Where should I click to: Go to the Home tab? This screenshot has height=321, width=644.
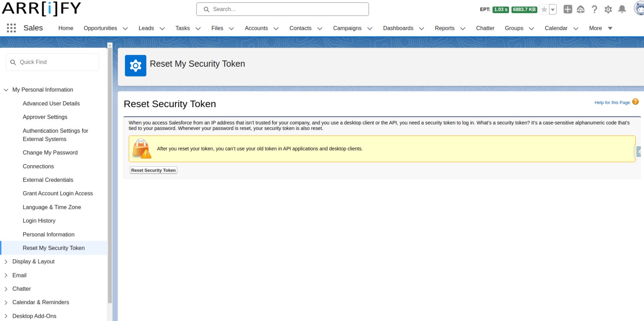coord(66,28)
